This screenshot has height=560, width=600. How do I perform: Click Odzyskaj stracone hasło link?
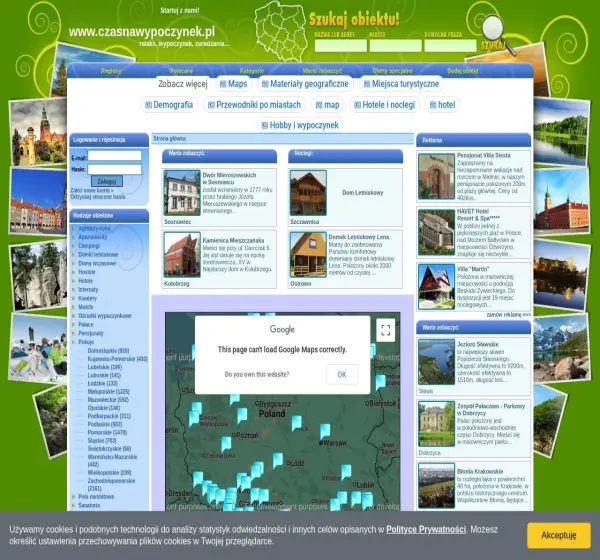click(x=98, y=197)
